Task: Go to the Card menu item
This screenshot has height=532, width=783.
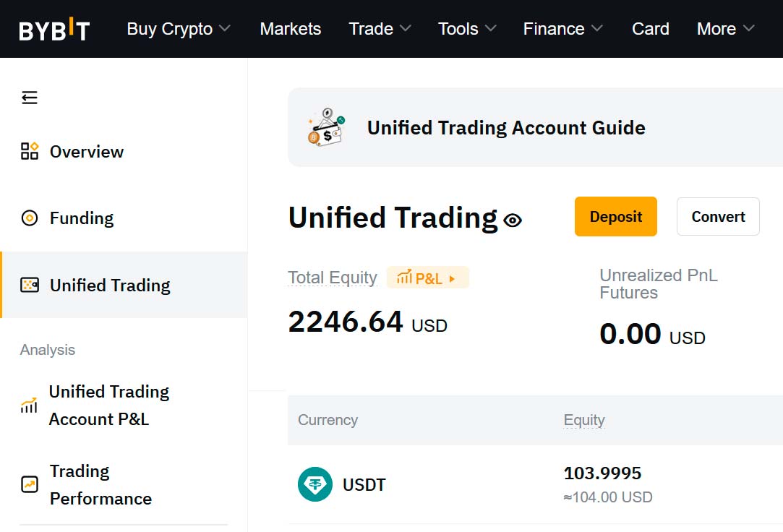Action: tap(651, 29)
